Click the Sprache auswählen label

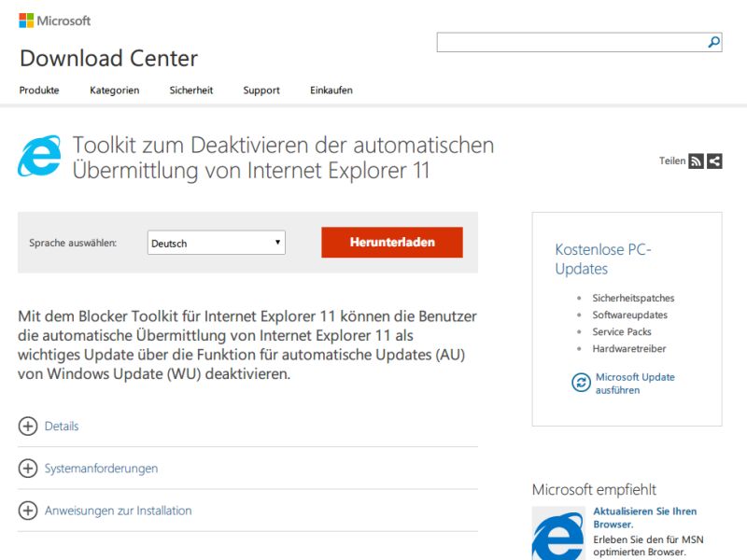pyautogui.click(x=73, y=243)
